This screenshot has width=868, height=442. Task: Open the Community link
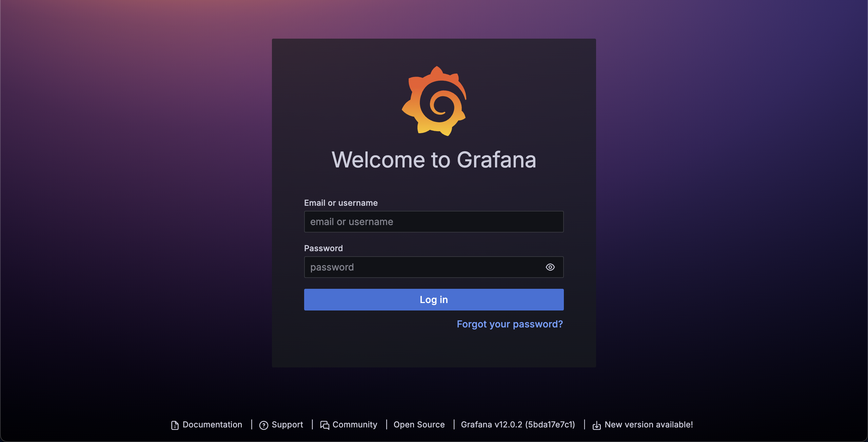(355, 424)
